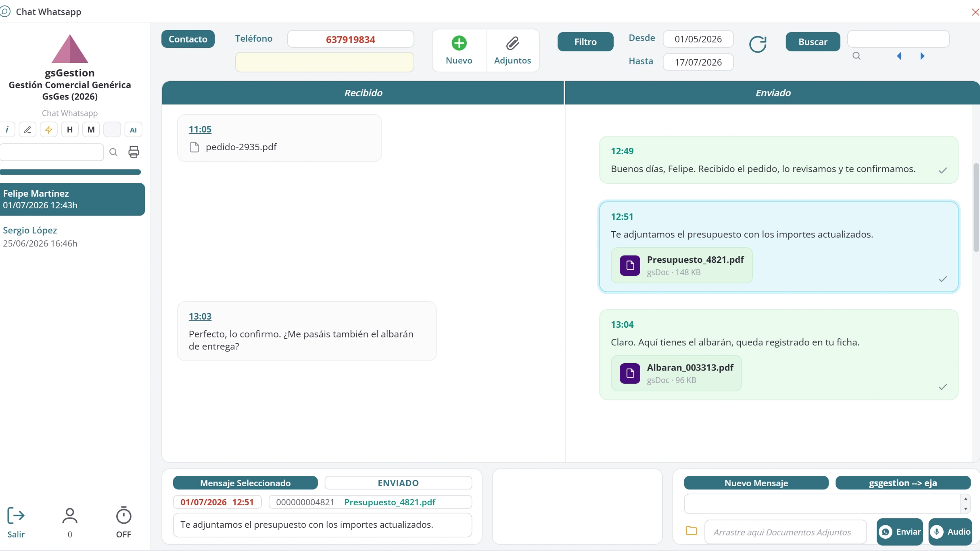Go to next search result arrow

[x=922, y=56]
